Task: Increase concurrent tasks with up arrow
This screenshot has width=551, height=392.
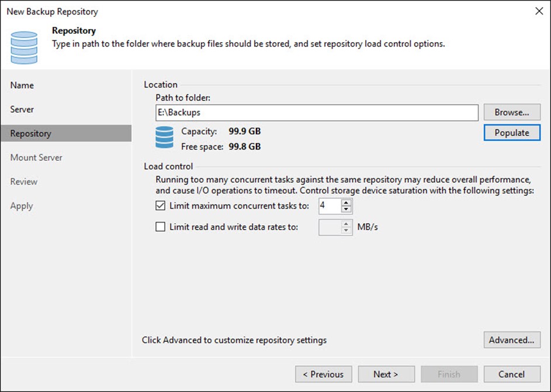Action: pos(346,202)
